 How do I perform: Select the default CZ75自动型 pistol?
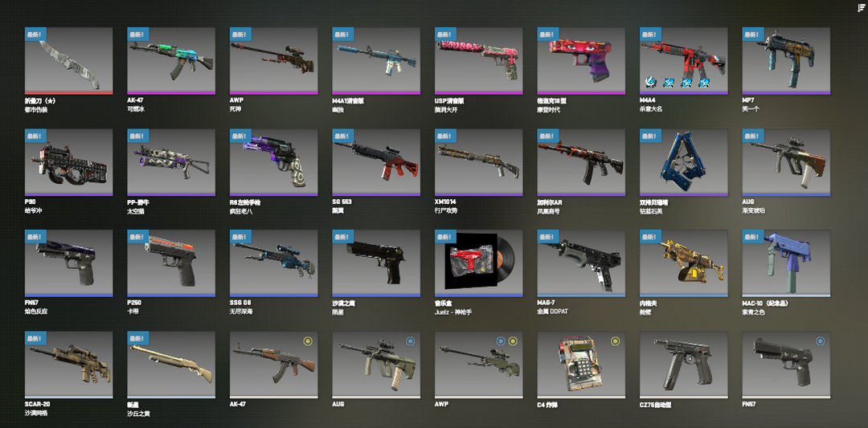point(683,365)
